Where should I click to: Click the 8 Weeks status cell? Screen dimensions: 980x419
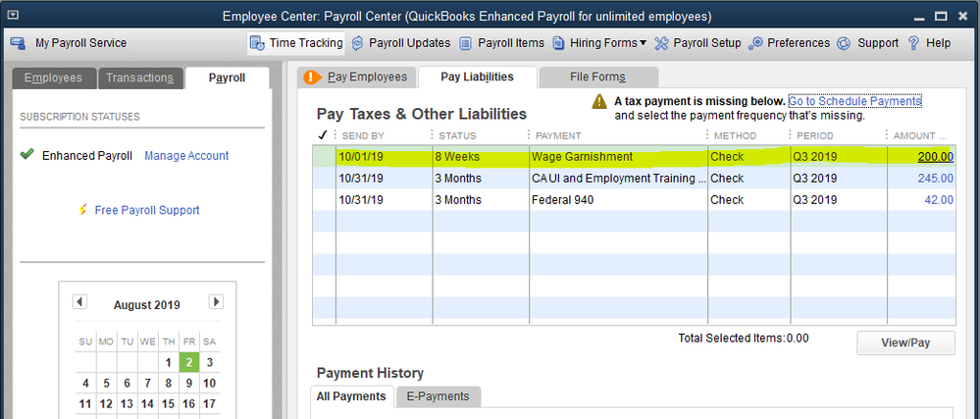pos(481,157)
